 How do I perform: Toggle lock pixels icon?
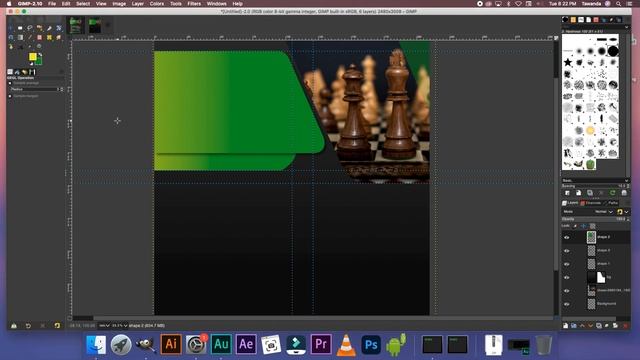pos(575,226)
